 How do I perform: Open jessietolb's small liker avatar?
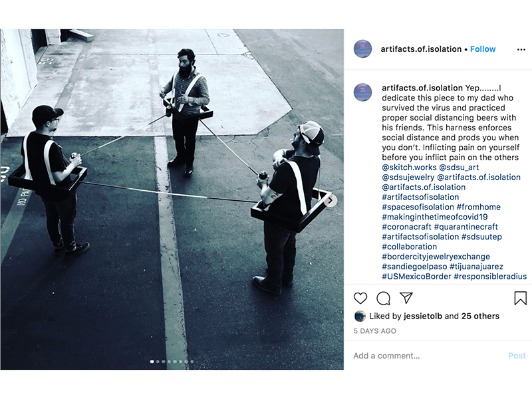coord(360,317)
